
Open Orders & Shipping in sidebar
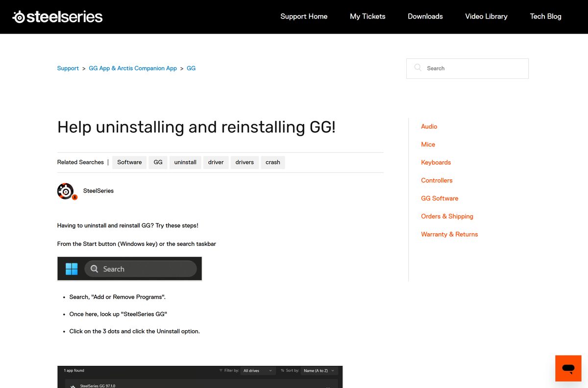tap(447, 216)
